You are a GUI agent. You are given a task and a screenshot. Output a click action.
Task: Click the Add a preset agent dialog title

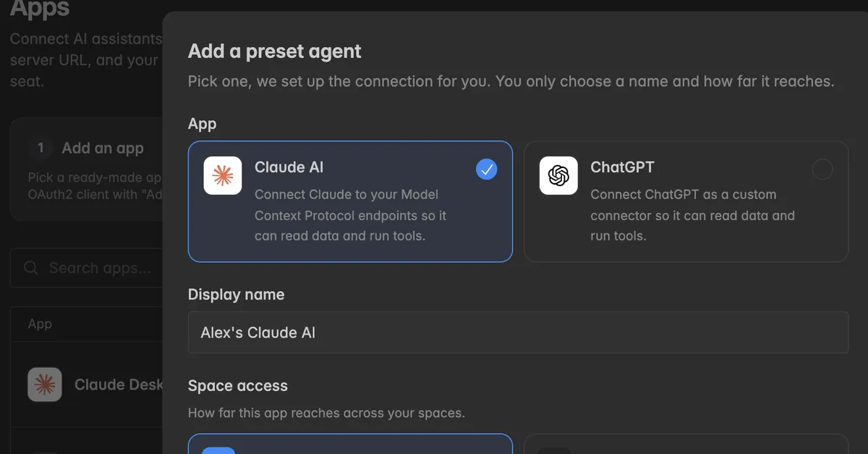275,51
